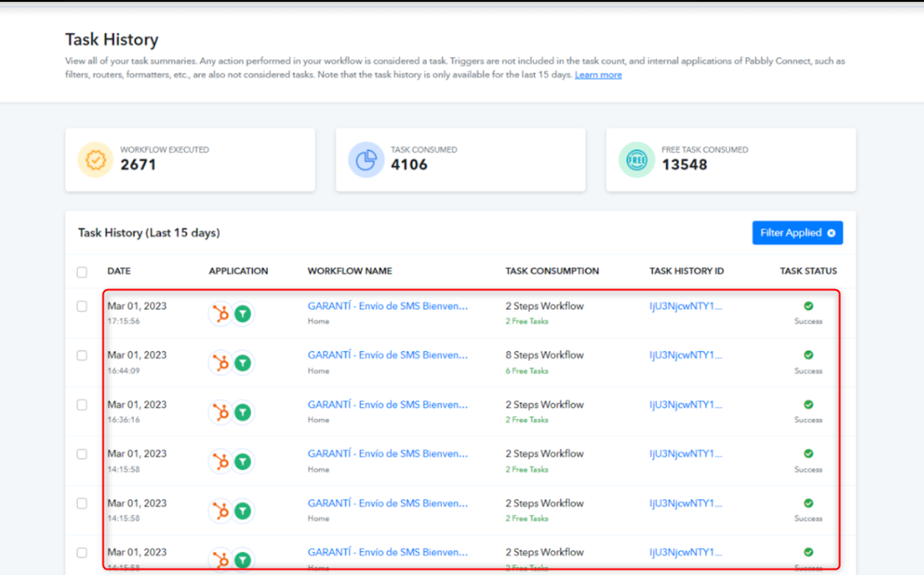Open workflow link in the 17:15:56 row

pos(387,305)
